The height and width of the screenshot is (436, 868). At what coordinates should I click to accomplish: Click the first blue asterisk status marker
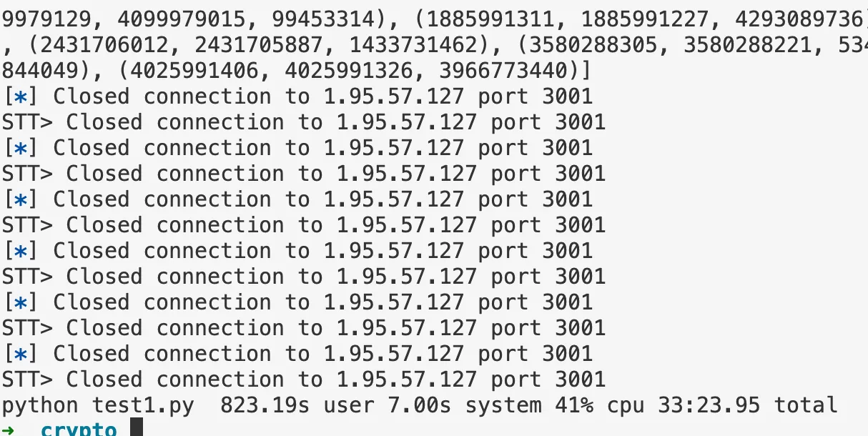coord(20,96)
